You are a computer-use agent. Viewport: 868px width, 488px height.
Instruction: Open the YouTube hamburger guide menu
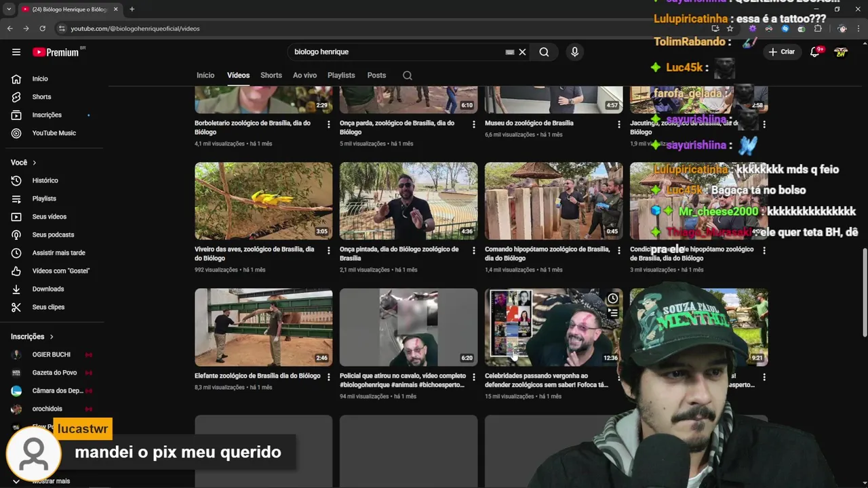click(x=16, y=52)
